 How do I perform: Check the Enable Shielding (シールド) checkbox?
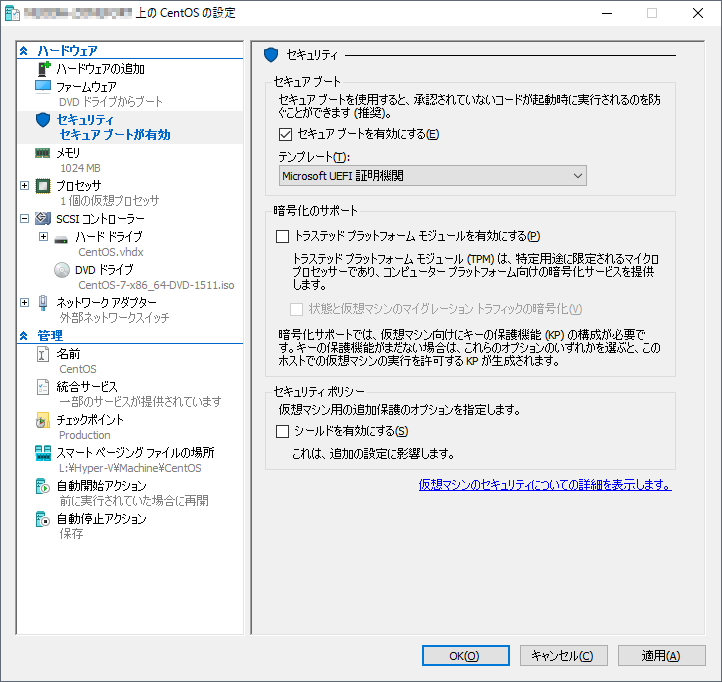(x=282, y=431)
